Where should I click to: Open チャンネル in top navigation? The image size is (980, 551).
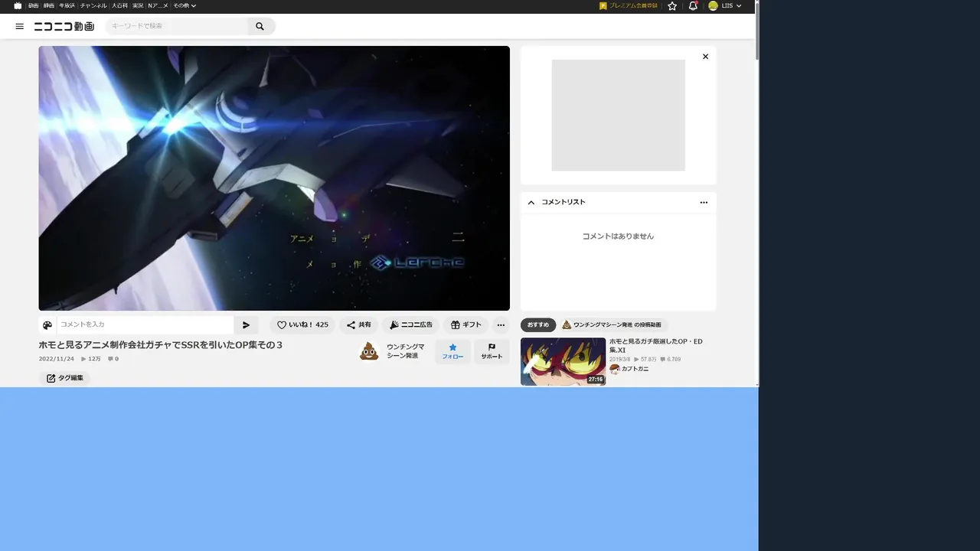[93, 5]
